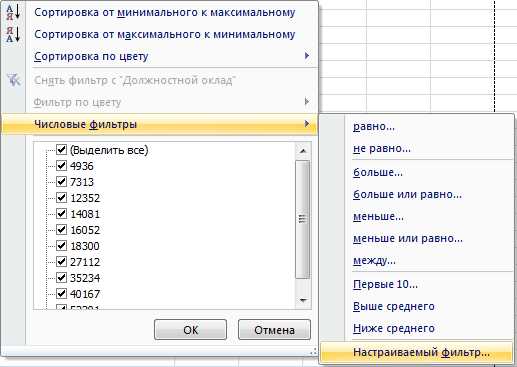
Task: Click the Отмена button
Action: (x=274, y=330)
